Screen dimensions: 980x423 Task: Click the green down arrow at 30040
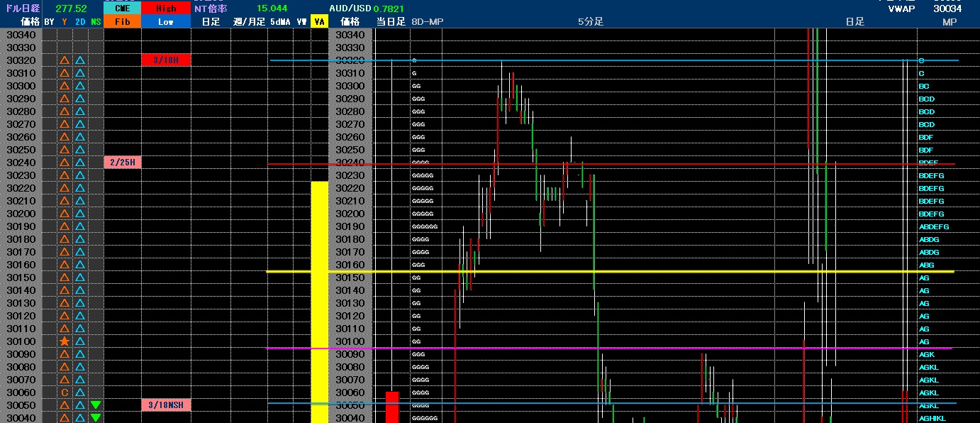tap(96, 418)
